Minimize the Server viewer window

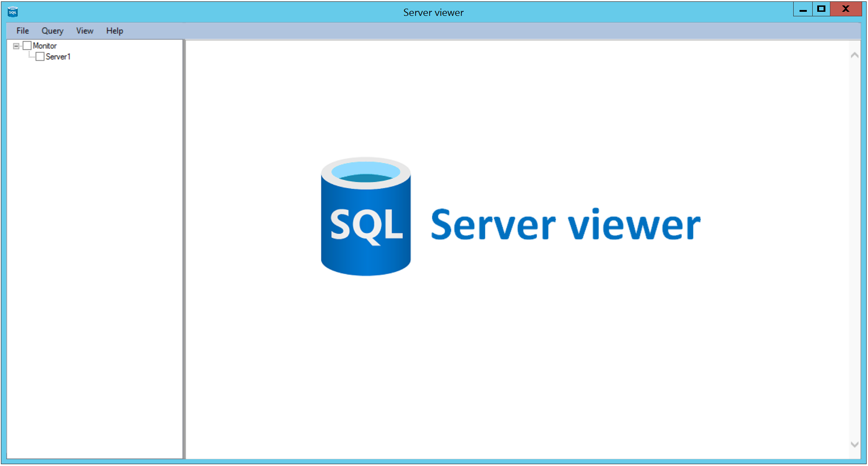tap(803, 9)
